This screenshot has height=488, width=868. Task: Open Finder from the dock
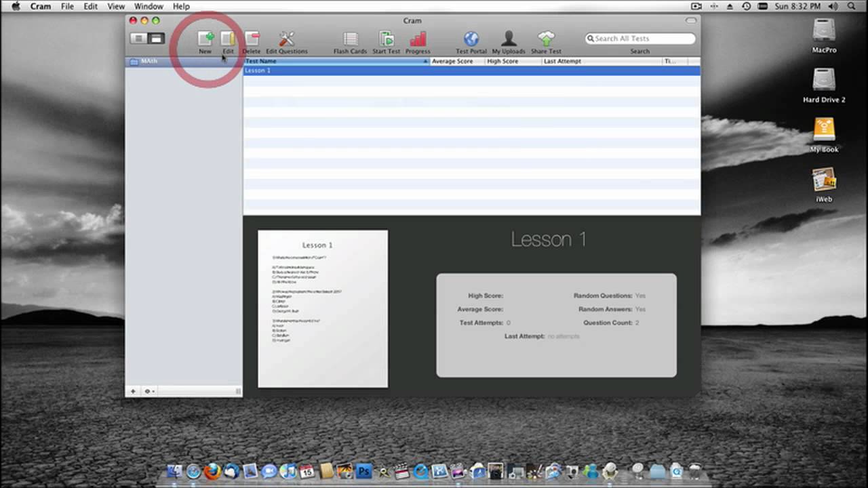[174, 471]
